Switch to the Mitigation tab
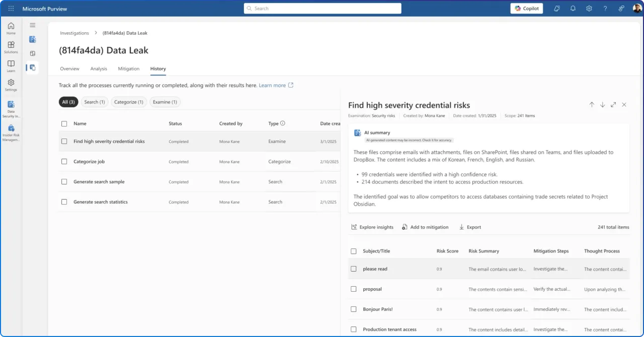Screen dimensions: 644x337 point(129,69)
